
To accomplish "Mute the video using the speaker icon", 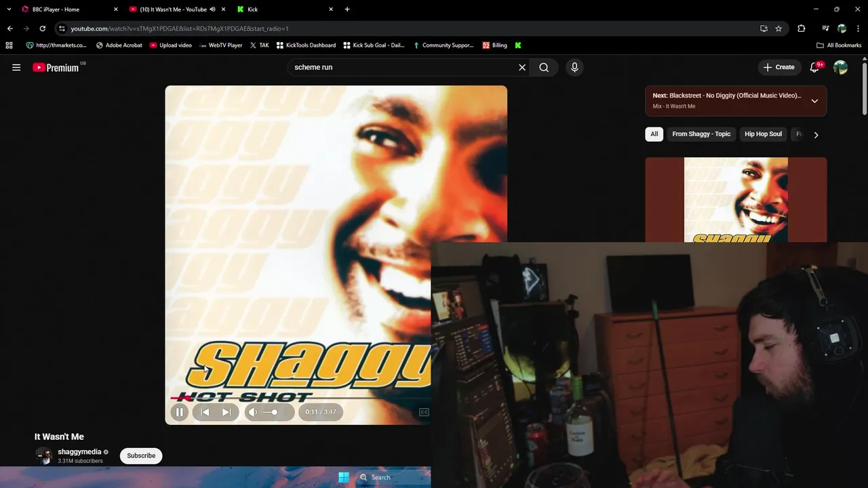I will tap(253, 412).
